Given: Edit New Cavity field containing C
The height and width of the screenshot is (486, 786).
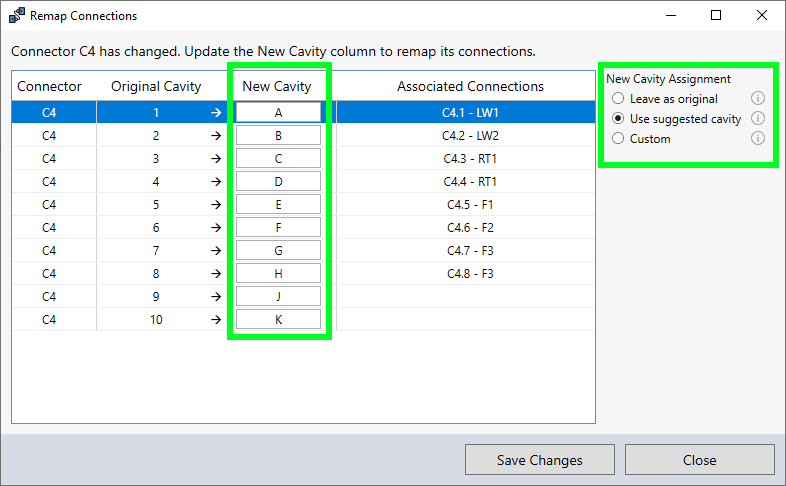Looking at the screenshot, I should tap(278, 158).
